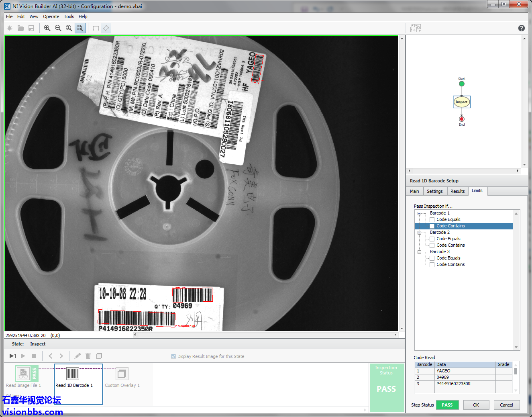Collapse the Barcode 2 tree node
Viewport: 532px width, 417px height.
point(419,233)
